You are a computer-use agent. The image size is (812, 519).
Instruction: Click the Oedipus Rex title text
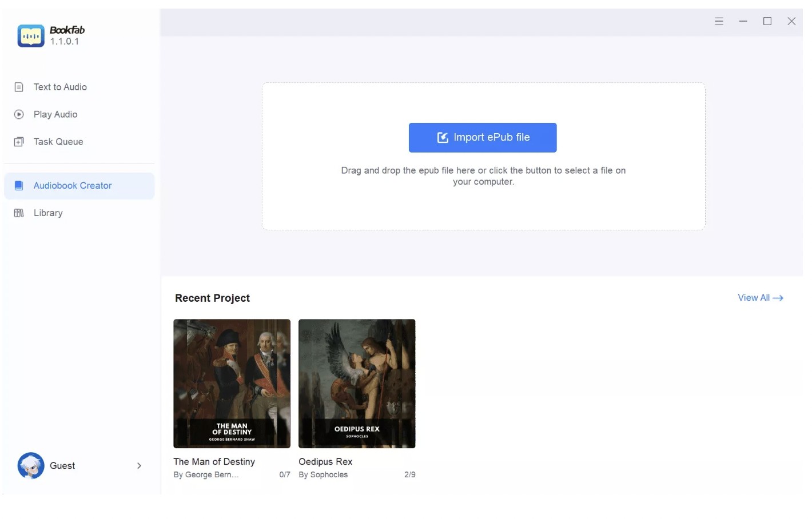(x=325, y=462)
